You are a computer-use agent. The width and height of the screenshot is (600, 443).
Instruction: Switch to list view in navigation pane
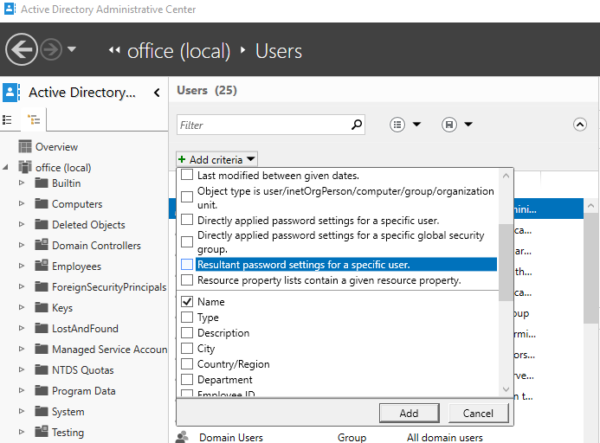click(9, 120)
